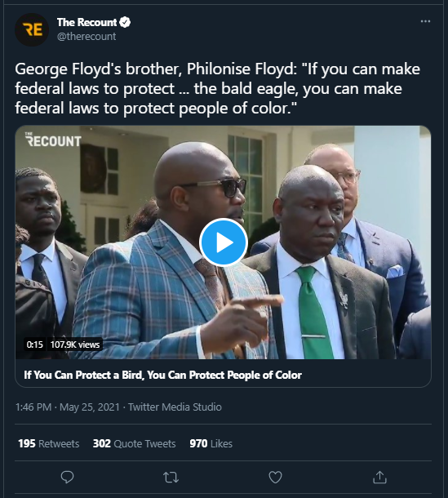448x498 pixels.
Task: Play the video with blue play button
Action: click(224, 242)
